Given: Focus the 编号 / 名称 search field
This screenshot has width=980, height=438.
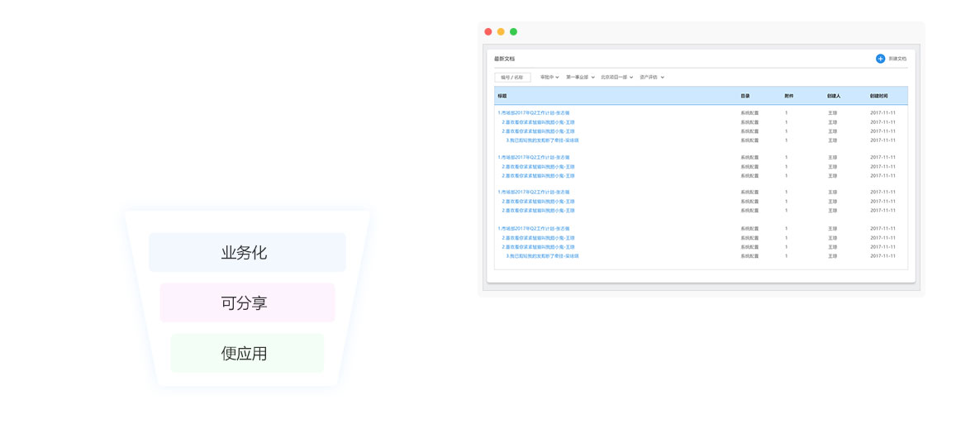Looking at the screenshot, I should (x=512, y=78).
